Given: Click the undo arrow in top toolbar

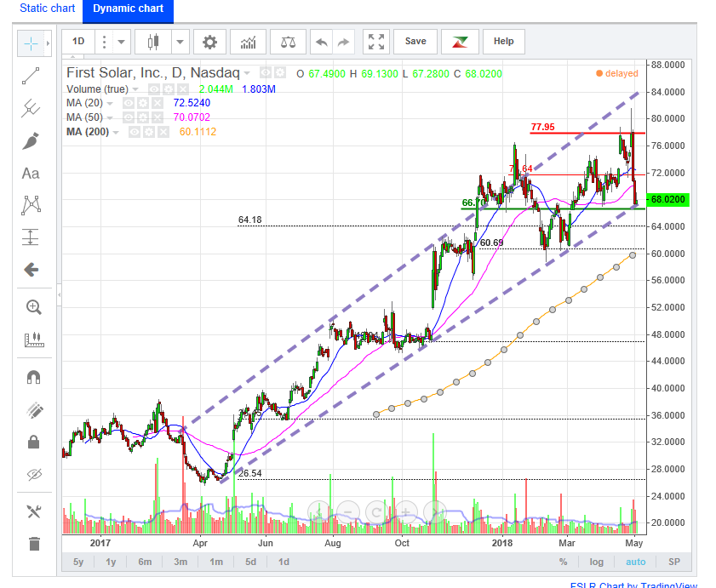Looking at the screenshot, I should [x=322, y=42].
